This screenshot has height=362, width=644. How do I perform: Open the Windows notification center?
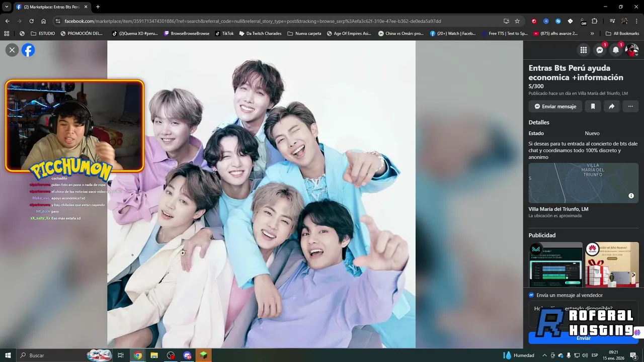click(x=633, y=355)
